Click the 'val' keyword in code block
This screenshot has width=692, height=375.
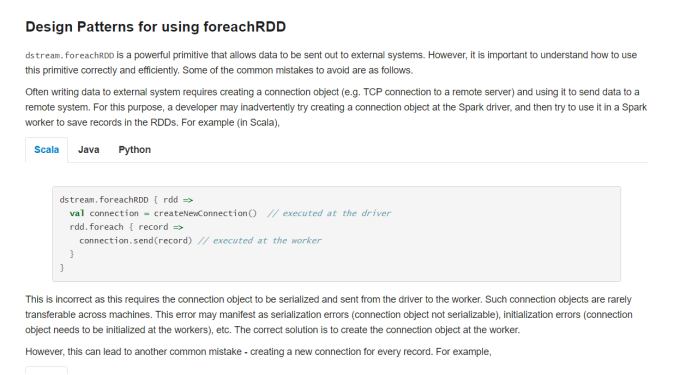77,213
